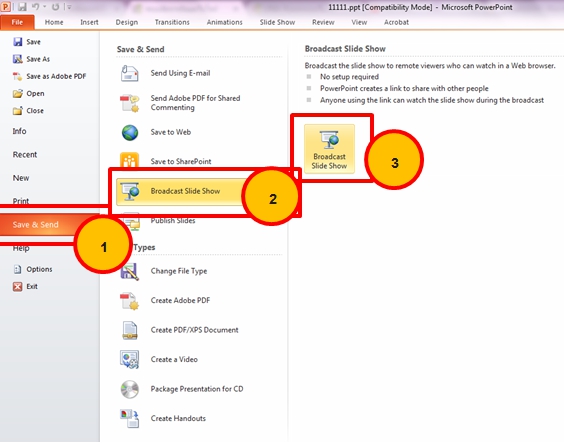This screenshot has width=564, height=443.
Task: Click the Save as Adobe PDF label
Action: [x=56, y=76]
